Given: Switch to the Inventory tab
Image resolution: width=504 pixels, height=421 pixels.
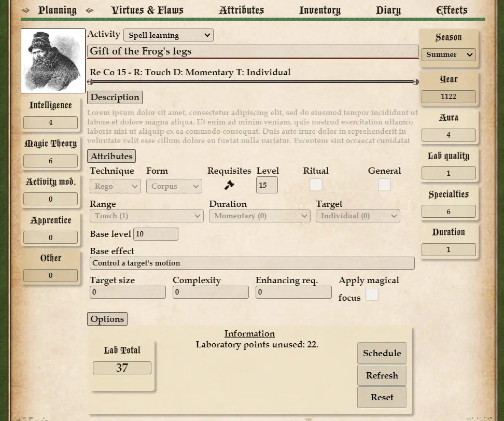Looking at the screenshot, I should pyautogui.click(x=320, y=10).
